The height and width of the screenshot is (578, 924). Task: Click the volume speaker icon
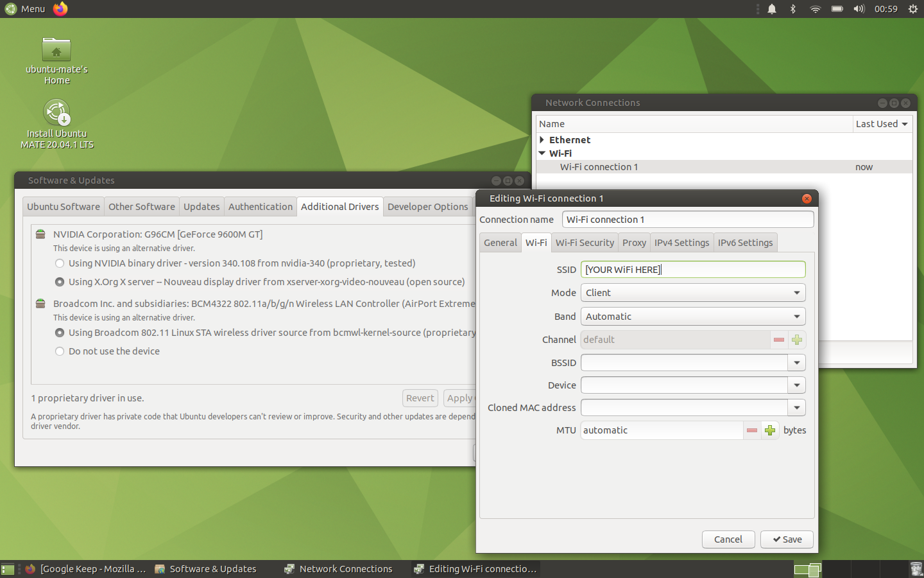[x=859, y=9]
